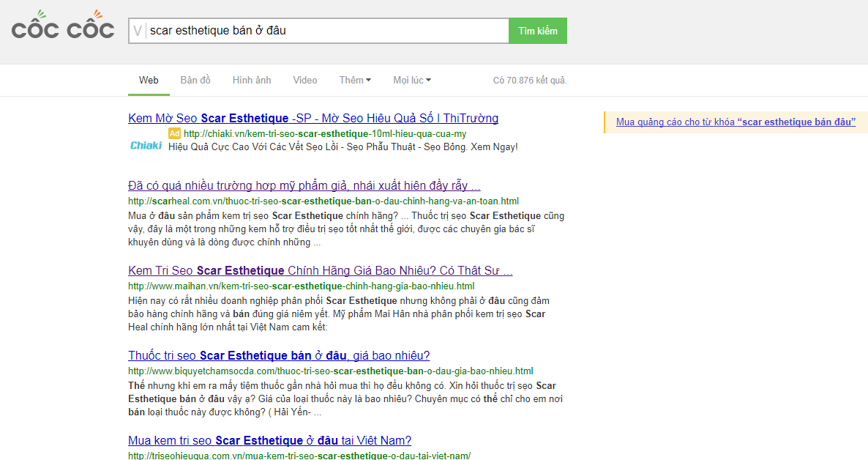Open Kem Trị Sẹo Chính Hãng Giá Bao Nhiêu result
Screen dimensions: 868x460
[x=320, y=271]
